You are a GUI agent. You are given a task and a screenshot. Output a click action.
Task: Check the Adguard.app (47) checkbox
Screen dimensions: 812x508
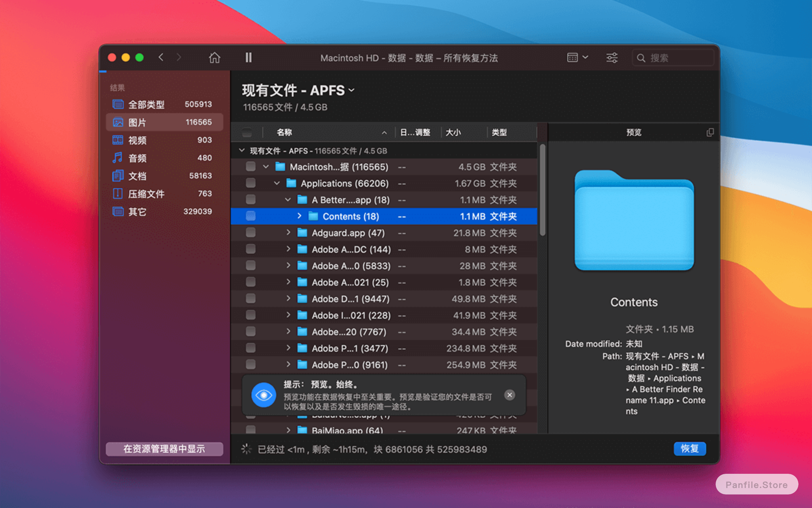click(251, 233)
